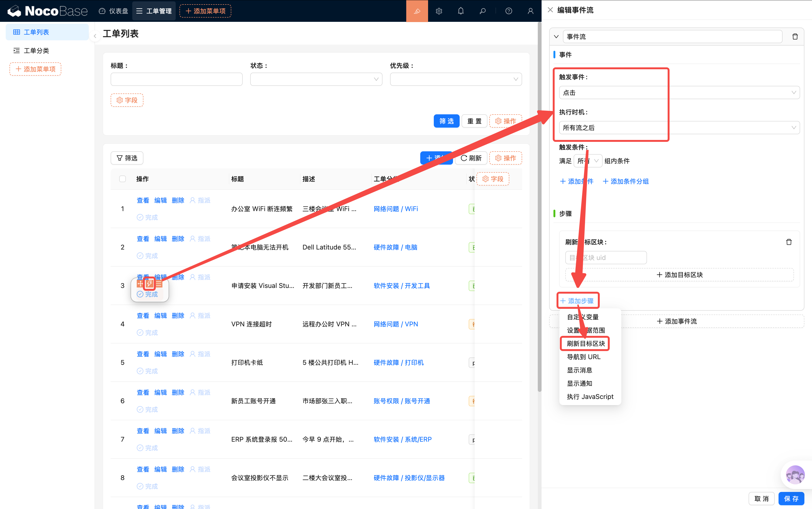Click the UI editor highlighter icon

pyautogui.click(x=417, y=11)
